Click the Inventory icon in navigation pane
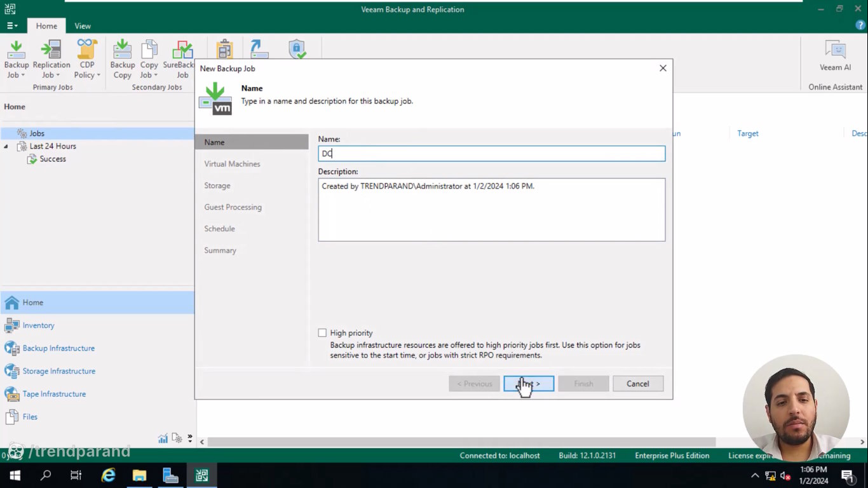The height and width of the screenshot is (488, 868). coord(12,325)
